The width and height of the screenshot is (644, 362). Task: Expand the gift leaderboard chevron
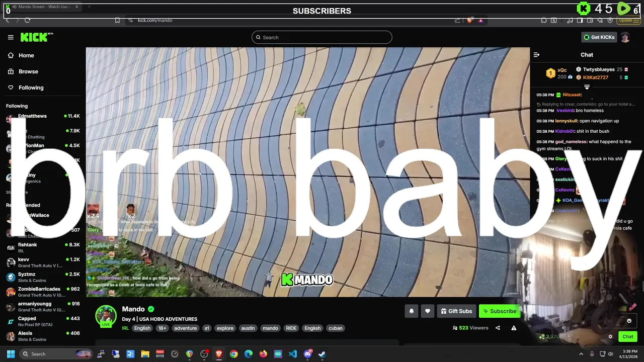click(x=587, y=87)
